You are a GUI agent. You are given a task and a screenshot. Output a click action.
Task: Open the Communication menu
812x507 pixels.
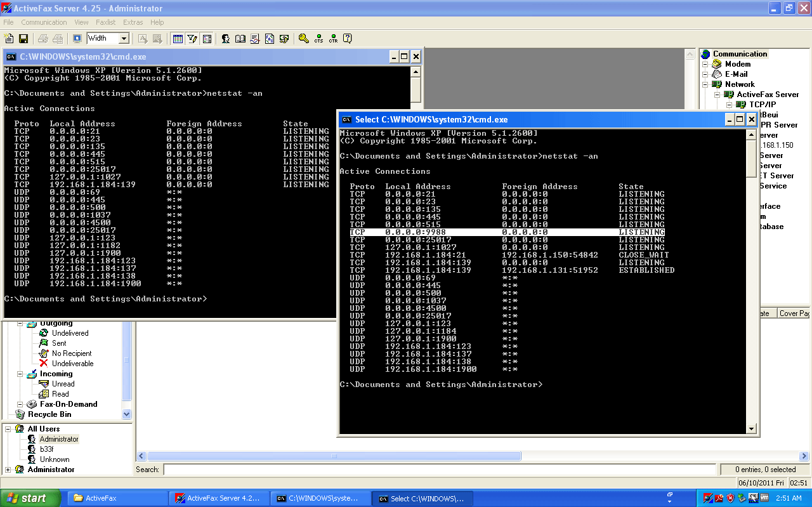44,22
